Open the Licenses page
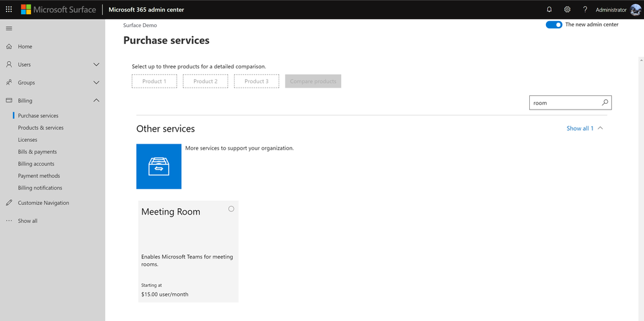The width and height of the screenshot is (644, 321). [x=28, y=140]
